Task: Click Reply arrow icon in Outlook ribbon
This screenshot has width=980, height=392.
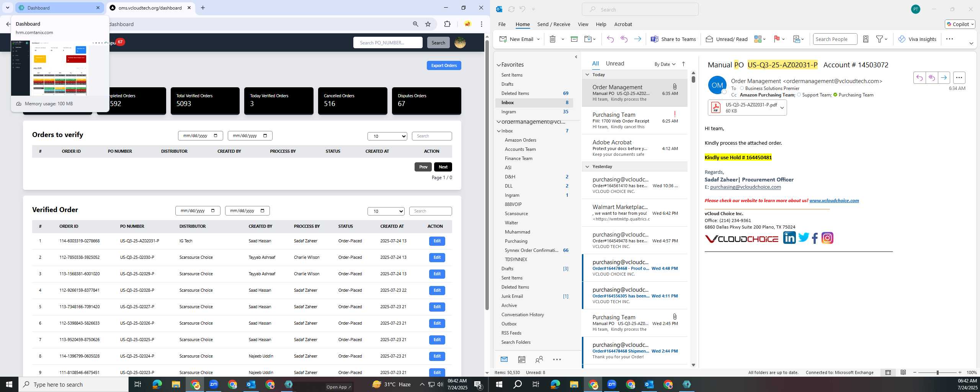Action: [610, 39]
